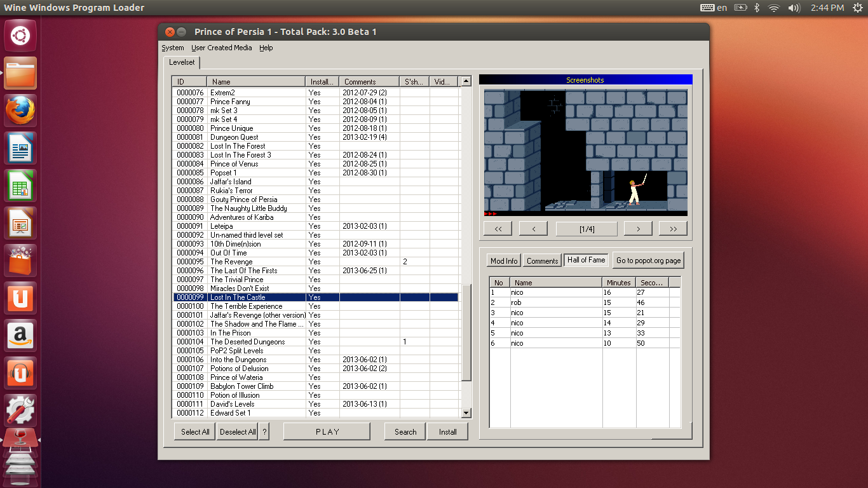
Task: Switch to the Mod Info tab
Action: 504,261
